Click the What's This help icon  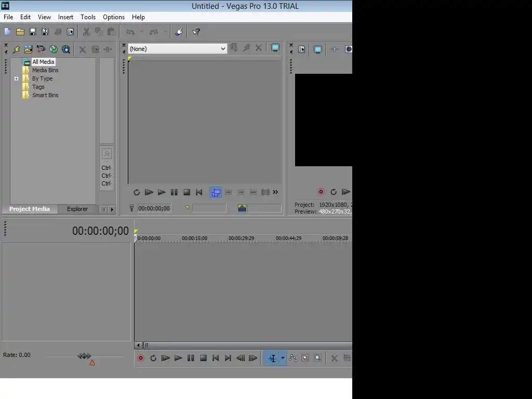point(196,32)
